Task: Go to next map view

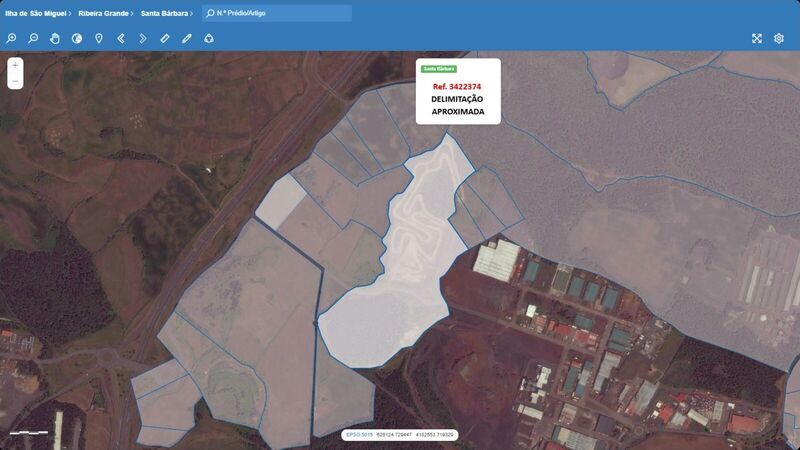Action: (x=143, y=38)
